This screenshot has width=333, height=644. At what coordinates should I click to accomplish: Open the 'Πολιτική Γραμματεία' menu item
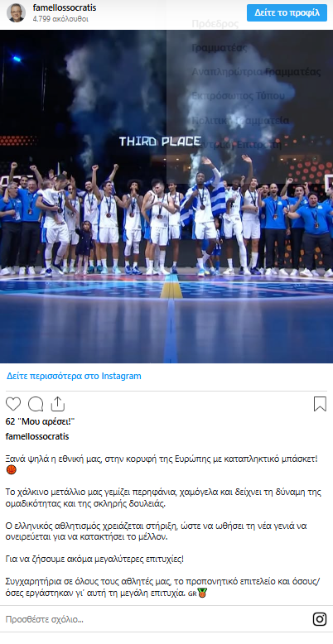click(240, 120)
